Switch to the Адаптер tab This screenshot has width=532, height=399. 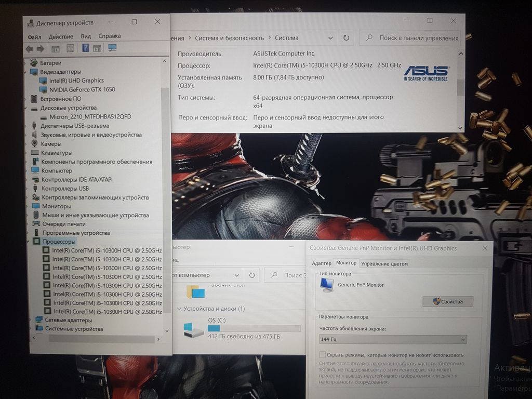pos(322,263)
